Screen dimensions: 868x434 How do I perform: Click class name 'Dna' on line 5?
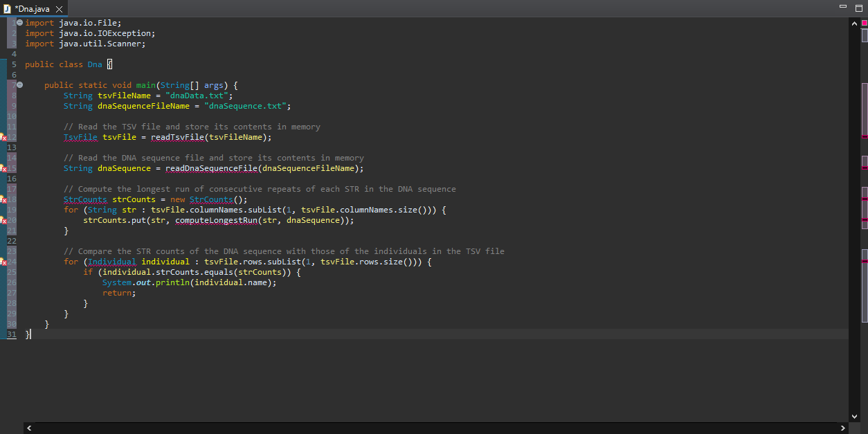pyautogui.click(x=95, y=64)
